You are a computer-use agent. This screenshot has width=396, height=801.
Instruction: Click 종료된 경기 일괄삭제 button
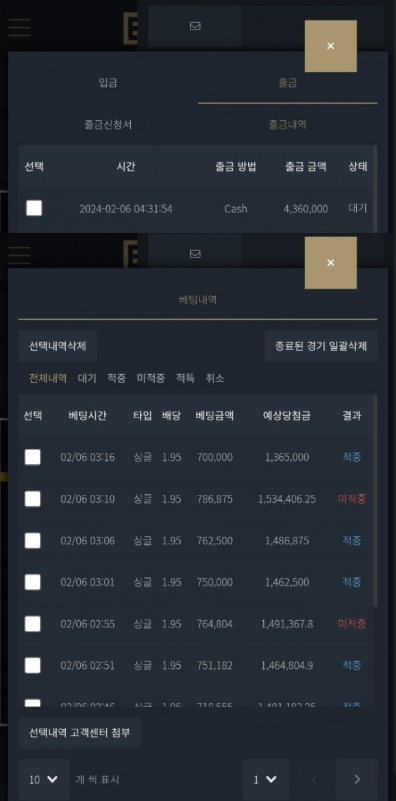[321, 346]
